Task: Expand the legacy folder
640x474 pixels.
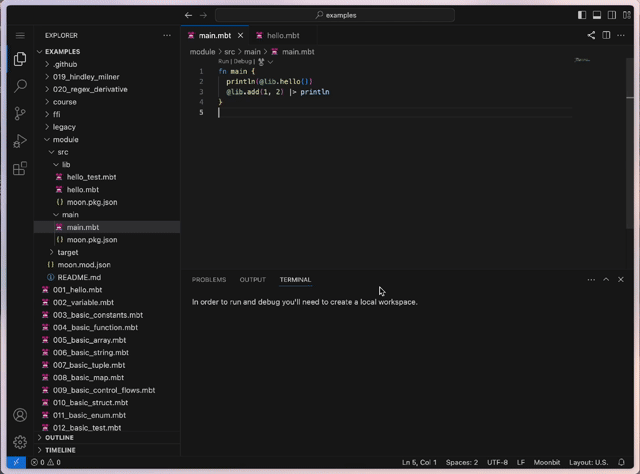Action: [107, 127]
